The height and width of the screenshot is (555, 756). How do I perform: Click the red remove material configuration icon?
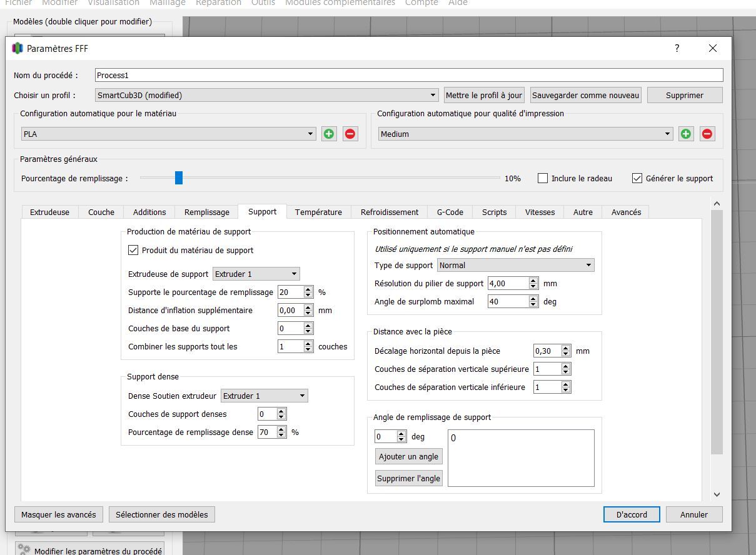coord(350,134)
